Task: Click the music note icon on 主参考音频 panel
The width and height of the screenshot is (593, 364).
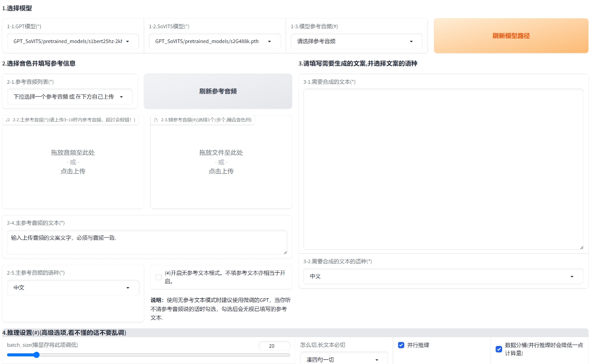Action: 7,119
